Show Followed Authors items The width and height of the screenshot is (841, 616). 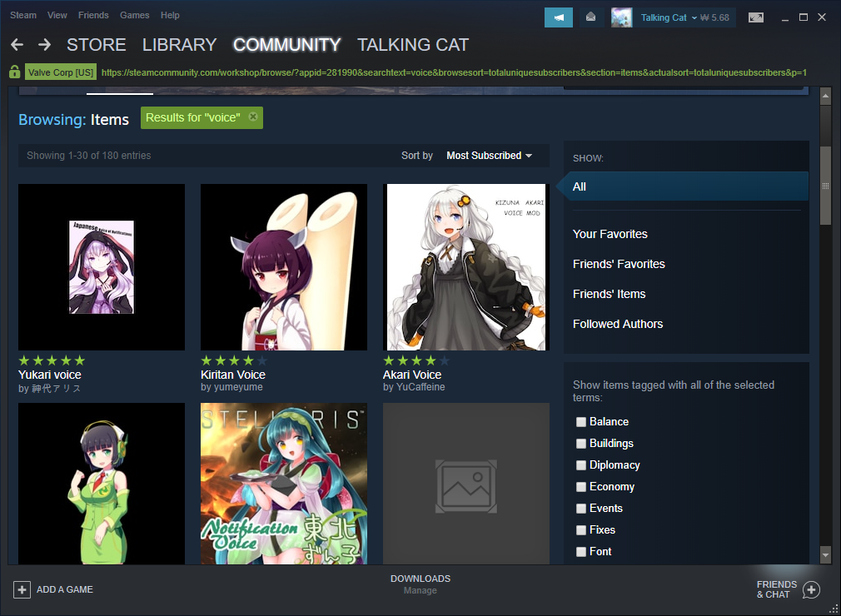point(617,324)
